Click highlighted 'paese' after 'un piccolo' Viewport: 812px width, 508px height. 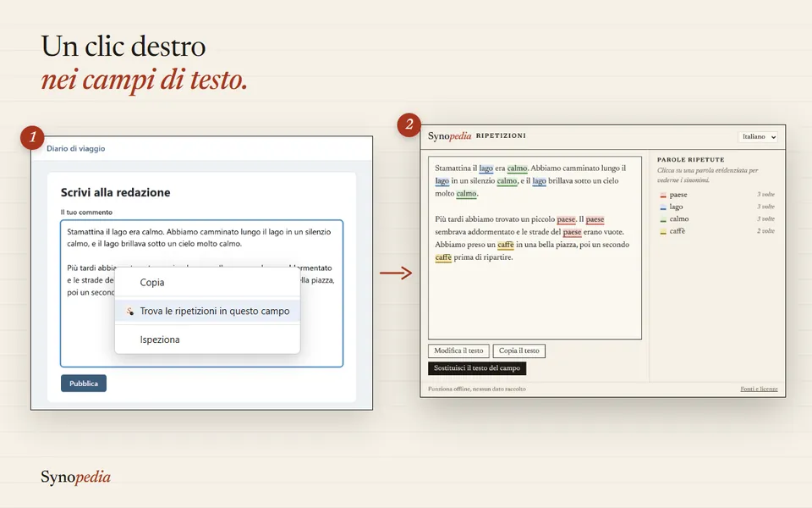click(x=566, y=220)
